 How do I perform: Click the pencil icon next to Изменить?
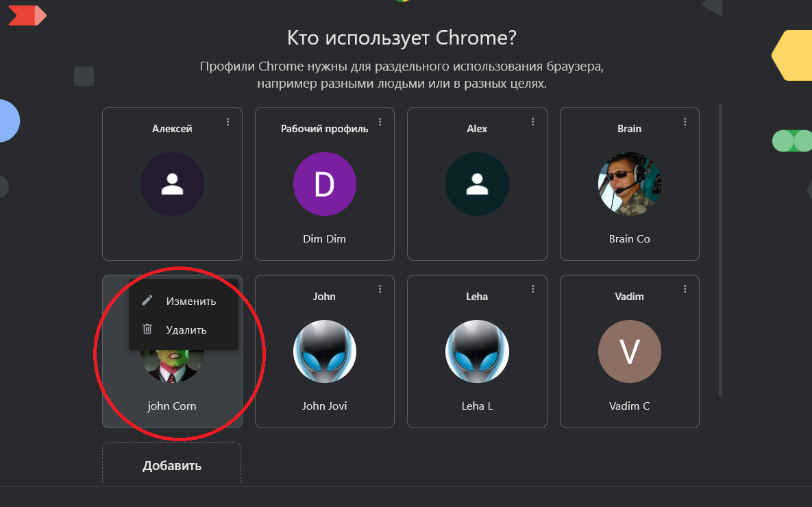(147, 300)
